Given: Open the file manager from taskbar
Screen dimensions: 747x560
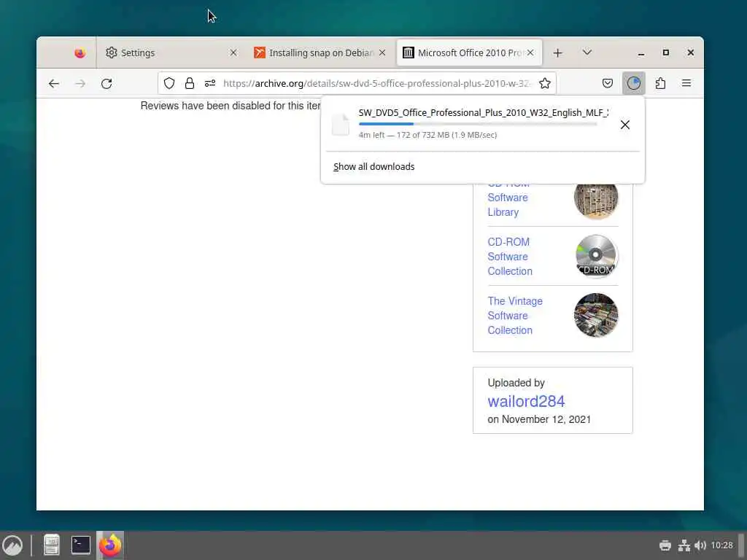Looking at the screenshot, I should (x=52, y=545).
